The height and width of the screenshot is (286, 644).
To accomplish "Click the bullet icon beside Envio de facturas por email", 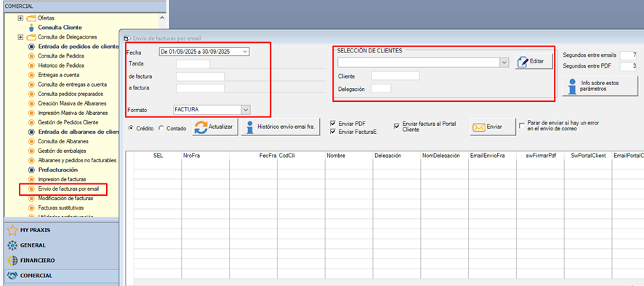I will click(31, 189).
